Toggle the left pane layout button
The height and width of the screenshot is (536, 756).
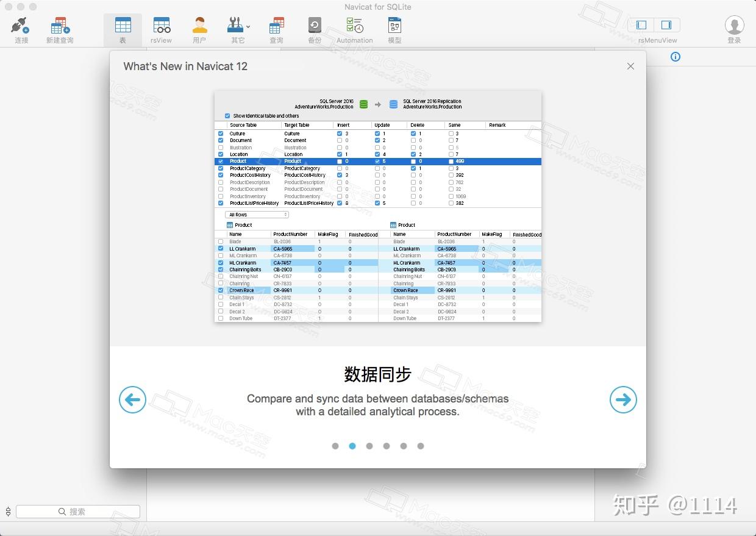[641, 25]
